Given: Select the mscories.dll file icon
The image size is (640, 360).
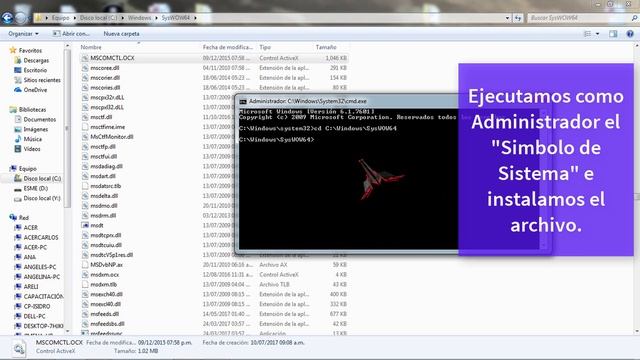Looking at the screenshot, I should tap(85, 87).
